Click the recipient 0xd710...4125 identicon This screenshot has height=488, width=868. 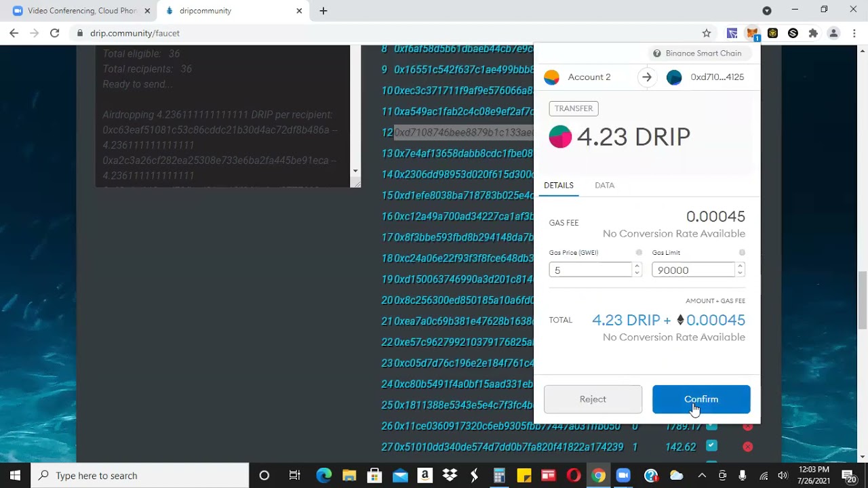pyautogui.click(x=674, y=77)
